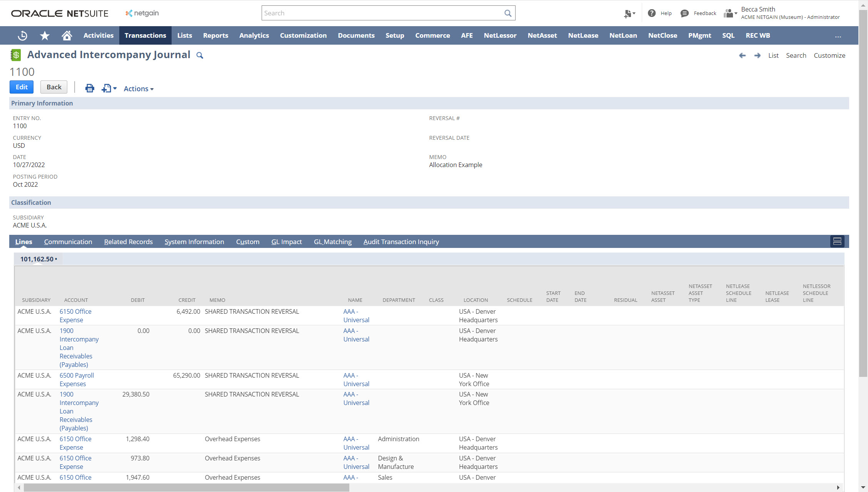868x492 pixels.
Task: Open the Shortcuts star icon
Action: [45, 35]
